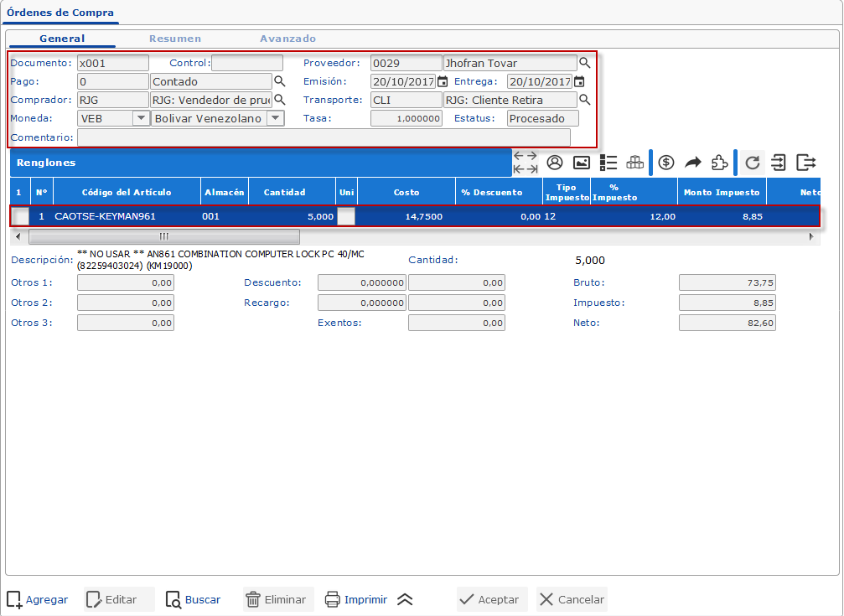Switch to the Resumen tab
The width and height of the screenshot is (844, 616).
tap(174, 39)
